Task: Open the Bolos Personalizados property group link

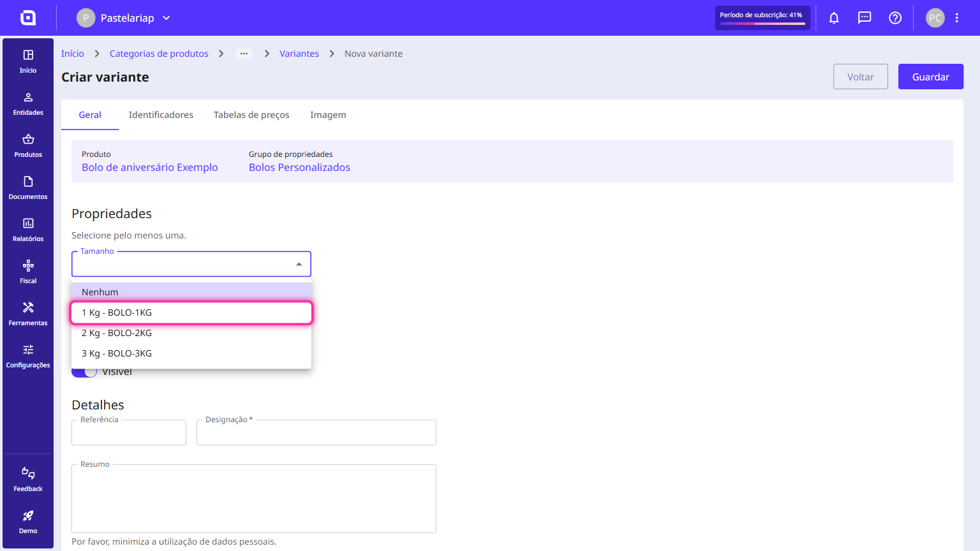Action: point(299,167)
